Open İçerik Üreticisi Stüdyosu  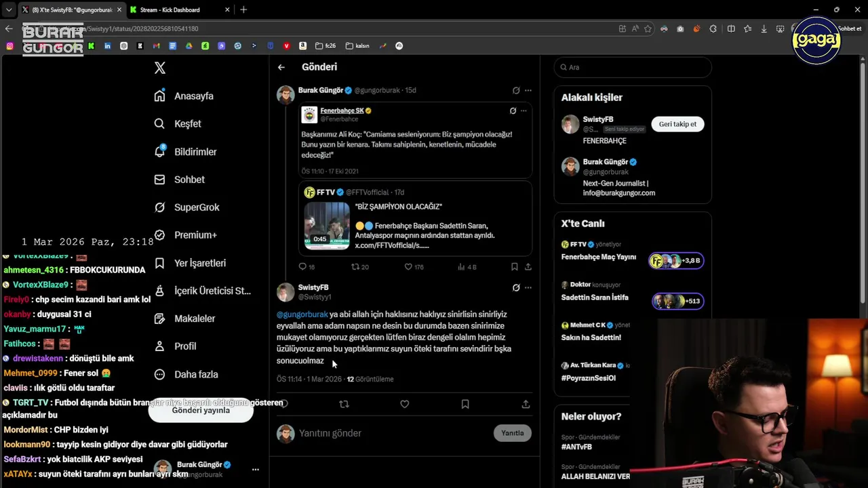202,291
